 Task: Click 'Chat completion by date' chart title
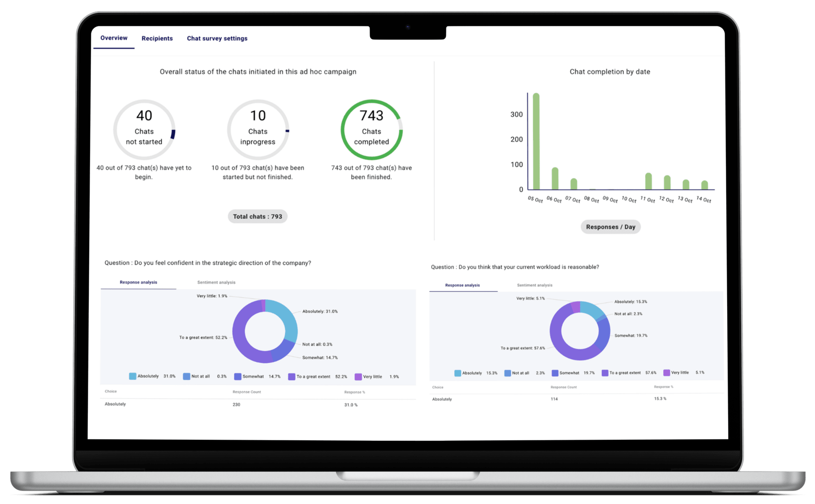[610, 72]
